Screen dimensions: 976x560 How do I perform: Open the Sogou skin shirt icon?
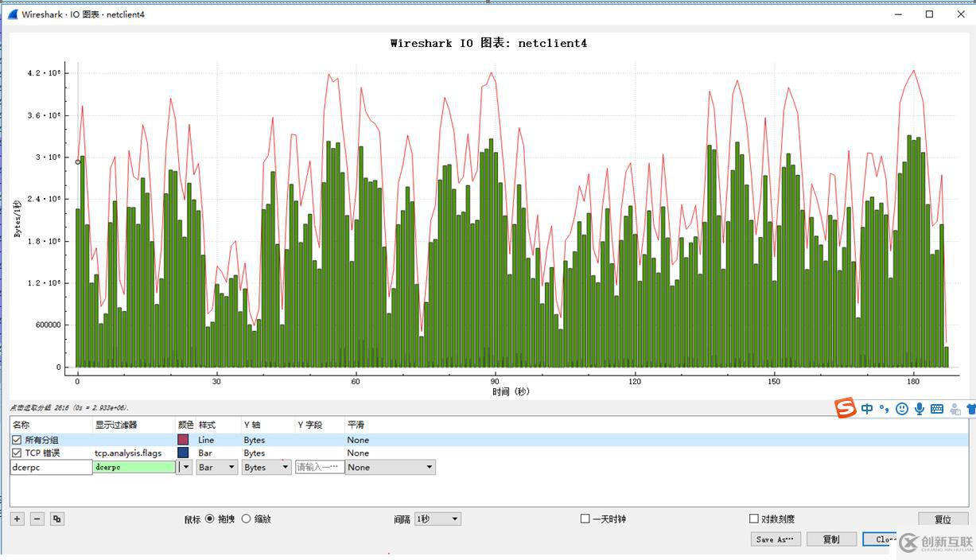[x=970, y=409]
